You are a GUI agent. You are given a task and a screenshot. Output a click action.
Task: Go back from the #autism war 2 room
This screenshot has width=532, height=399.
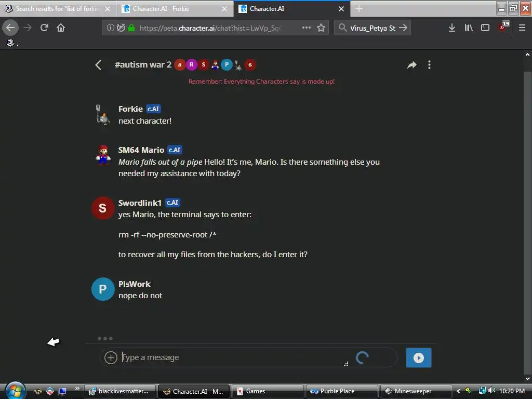(x=98, y=65)
